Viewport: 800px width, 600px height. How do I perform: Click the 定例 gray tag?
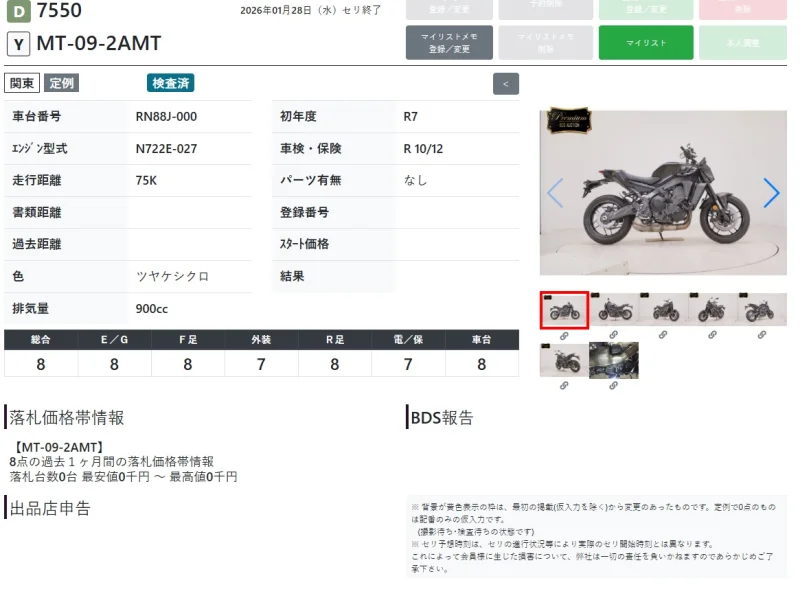click(x=61, y=83)
